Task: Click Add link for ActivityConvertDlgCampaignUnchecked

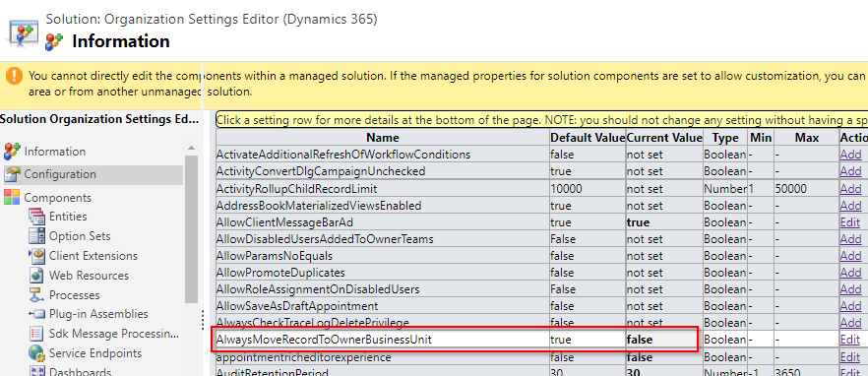Action: [851, 171]
